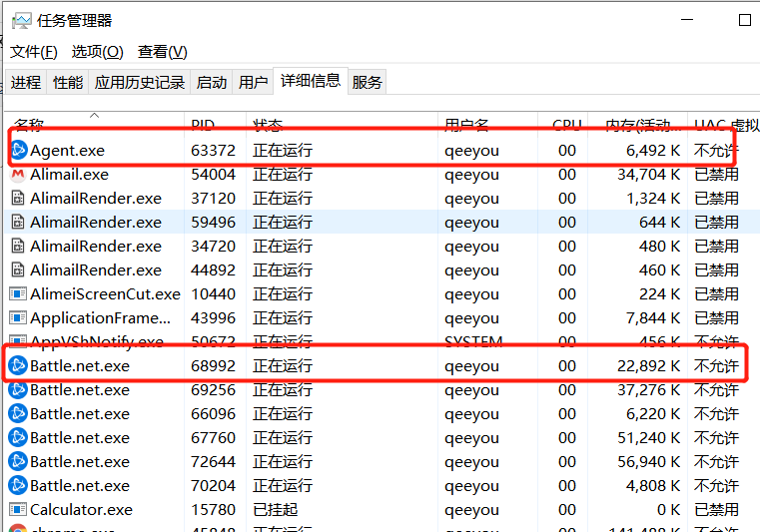760x532 pixels.
Task: Open the 查看(V) menu
Action: (163, 51)
